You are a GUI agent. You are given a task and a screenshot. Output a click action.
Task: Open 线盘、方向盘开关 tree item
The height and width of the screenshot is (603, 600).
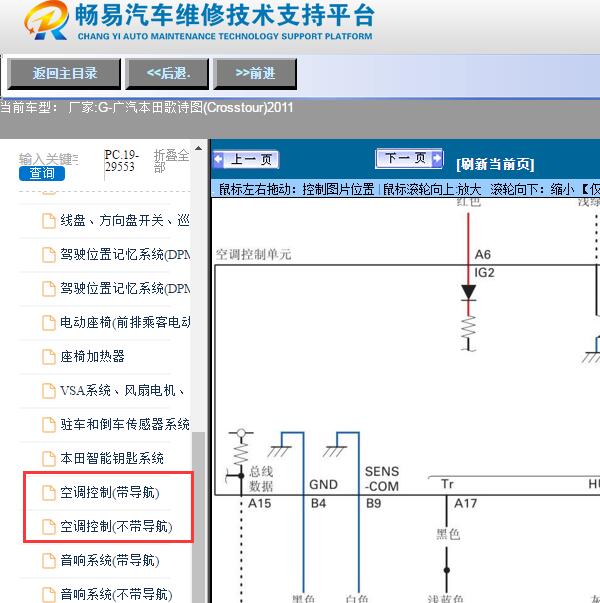[125, 220]
